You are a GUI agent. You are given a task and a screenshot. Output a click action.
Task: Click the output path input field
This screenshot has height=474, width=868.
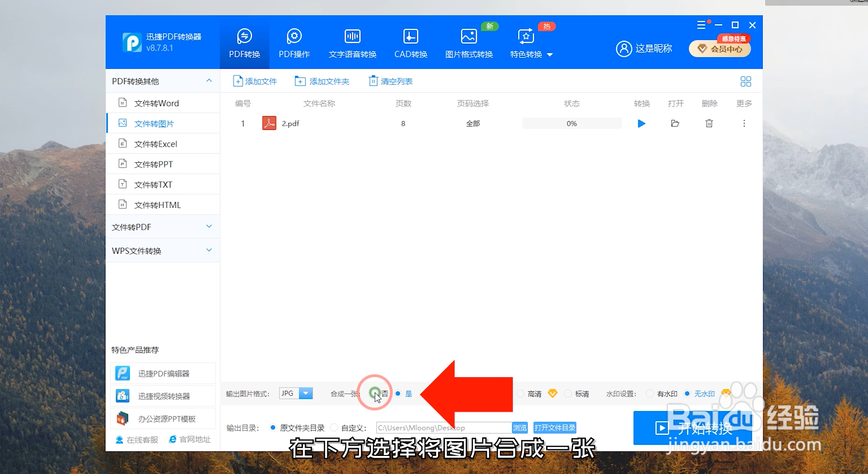443,427
